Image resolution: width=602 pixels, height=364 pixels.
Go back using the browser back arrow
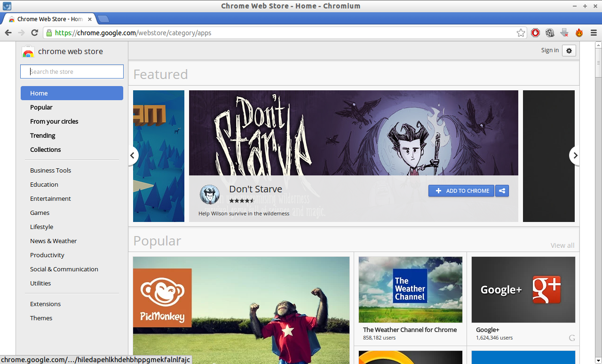pos(8,32)
